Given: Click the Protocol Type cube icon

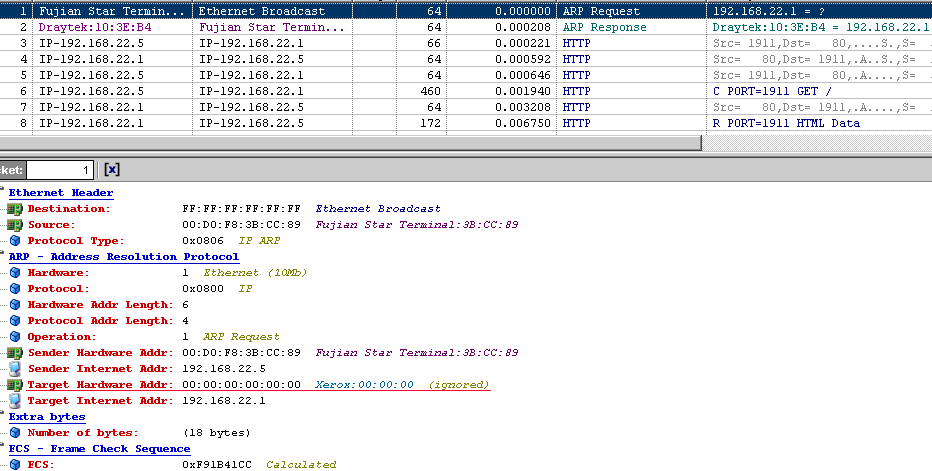Looking at the screenshot, I should click(x=14, y=241).
